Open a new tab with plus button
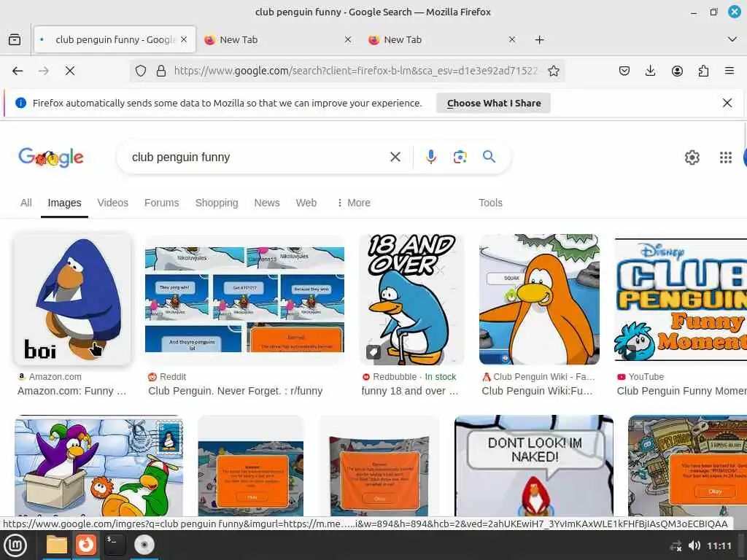The image size is (747, 560). pos(539,40)
